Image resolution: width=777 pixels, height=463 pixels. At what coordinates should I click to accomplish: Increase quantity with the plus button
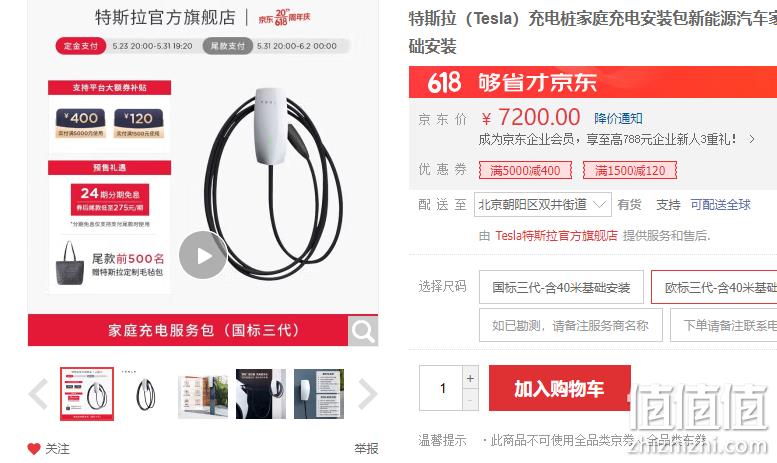pos(470,378)
